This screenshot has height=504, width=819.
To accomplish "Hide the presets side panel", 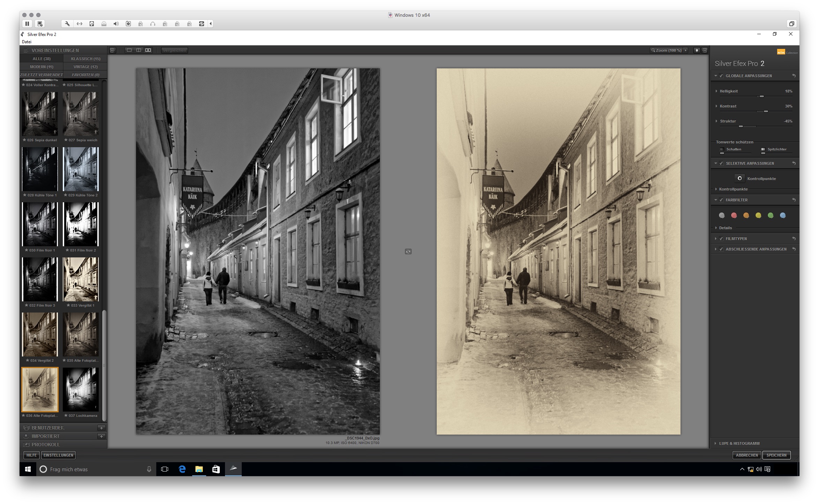I will pyautogui.click(x=113, y=50).
